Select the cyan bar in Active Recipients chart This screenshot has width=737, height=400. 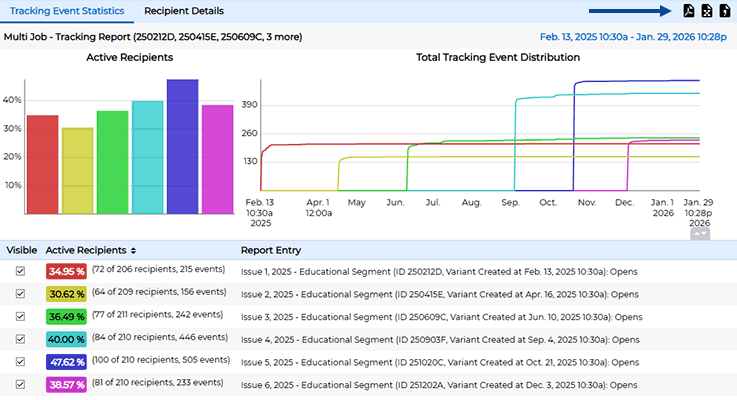[x=147, y=157]
